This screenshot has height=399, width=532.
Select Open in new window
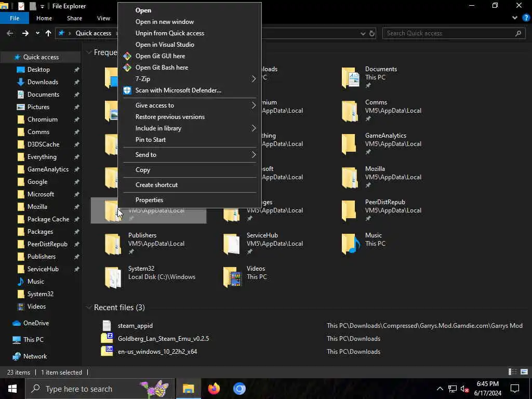[165, 22]
